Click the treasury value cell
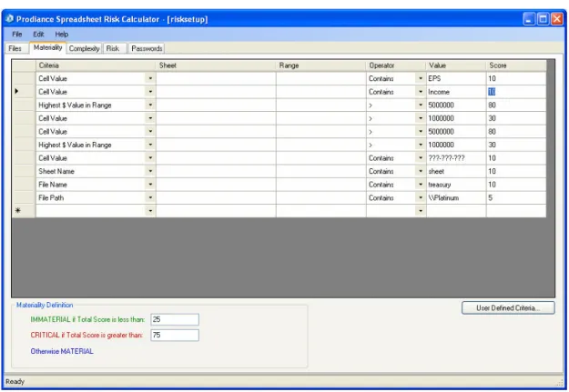569x392 pixels. [456, 185]
